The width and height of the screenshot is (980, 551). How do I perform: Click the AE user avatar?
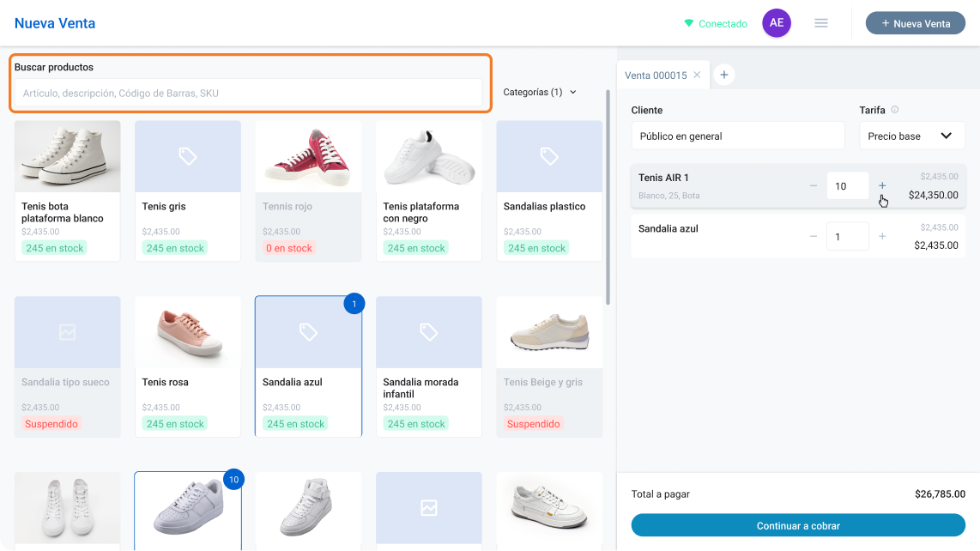(777, 23)
